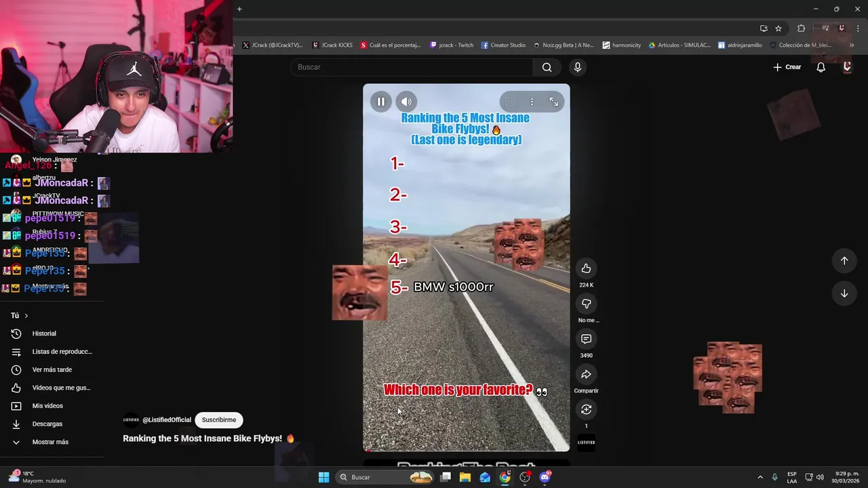Open the 18°C weather widget
This screenshot has height=488, width=868.
(37, 477)
